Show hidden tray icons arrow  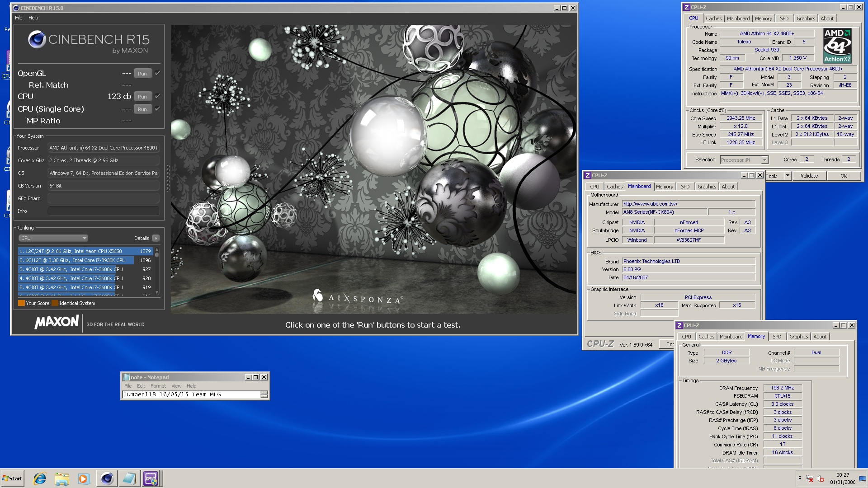click(x=800, y=478)
